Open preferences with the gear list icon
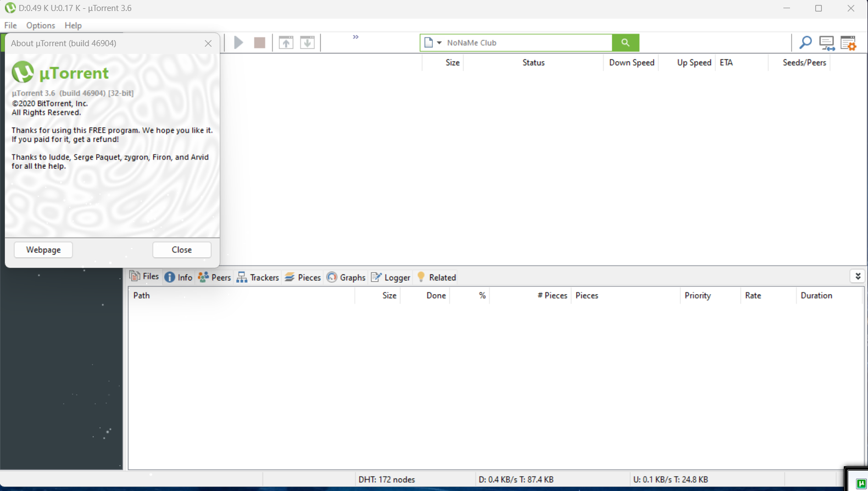Screen dimensions: 868x491 [849, 43]
